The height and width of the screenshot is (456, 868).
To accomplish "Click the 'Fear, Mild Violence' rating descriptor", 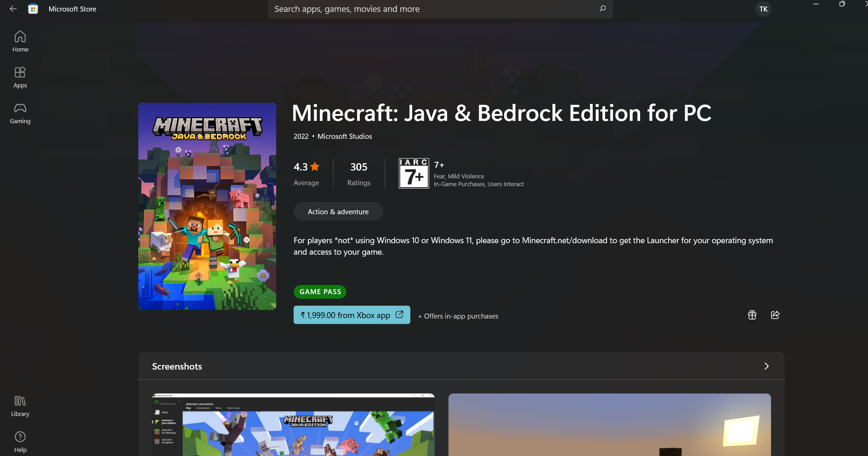I will click(459, 177).
